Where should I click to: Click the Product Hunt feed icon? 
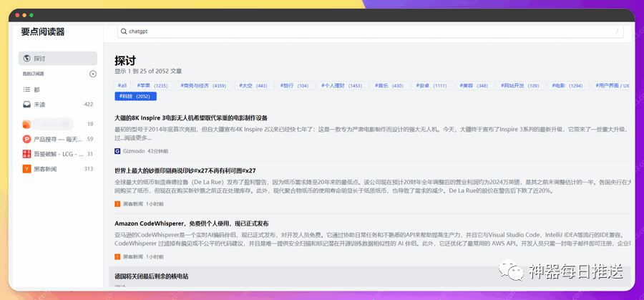pos(26,139)
